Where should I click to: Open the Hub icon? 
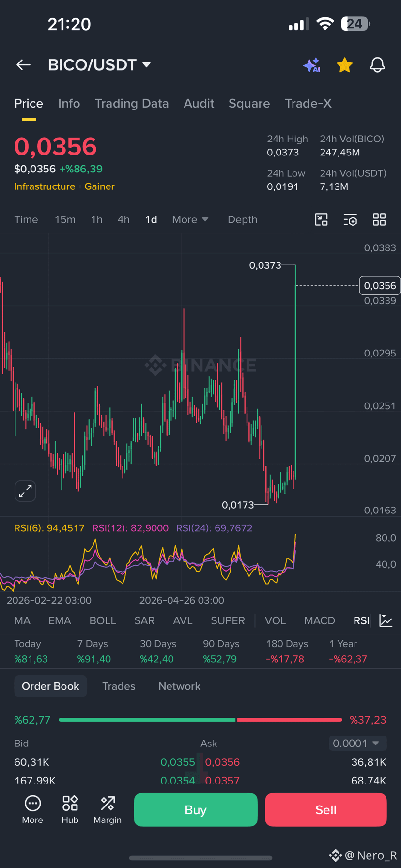(70, 809)
